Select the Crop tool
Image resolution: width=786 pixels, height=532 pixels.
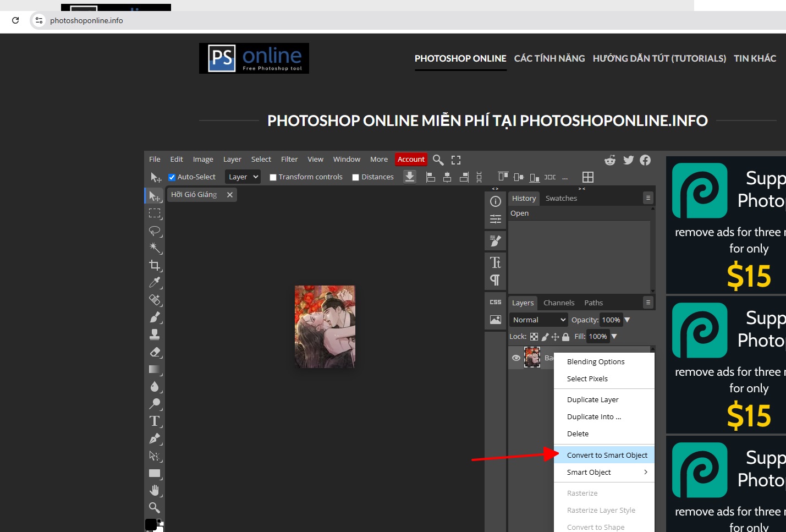click(x=155, y=265)
